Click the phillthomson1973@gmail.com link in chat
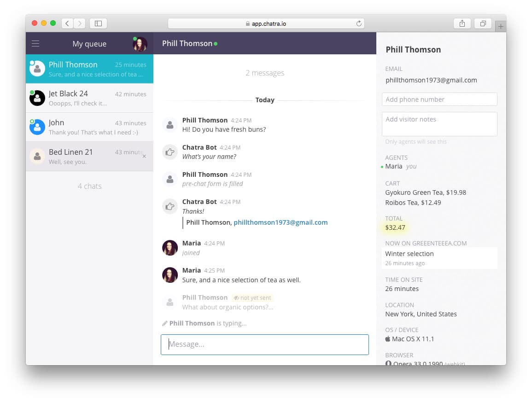Screen dimensions: 532x402 pyautogui.click(x=281, y=222)
